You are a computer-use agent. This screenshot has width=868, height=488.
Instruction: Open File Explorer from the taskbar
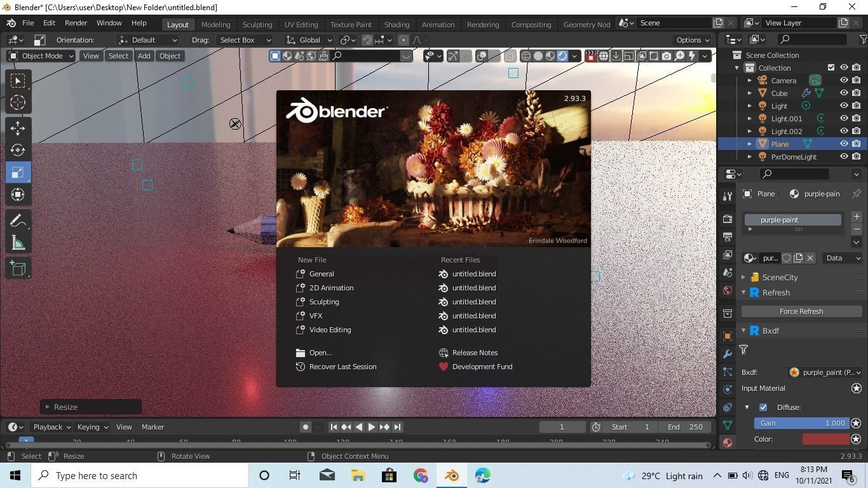coord(358,475)
